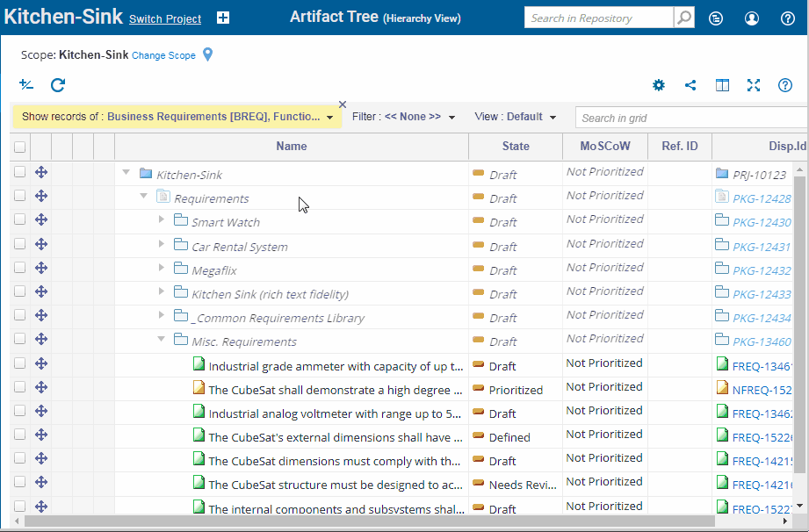Switch to fullscreen with expand icon
Screen dimensions: 809x532
[754, 85]
